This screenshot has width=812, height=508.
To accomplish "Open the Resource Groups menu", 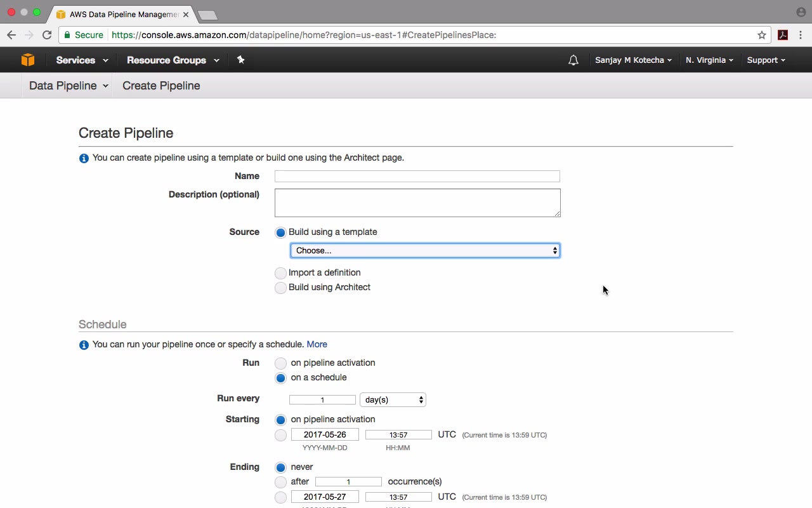I will (173, 60).
